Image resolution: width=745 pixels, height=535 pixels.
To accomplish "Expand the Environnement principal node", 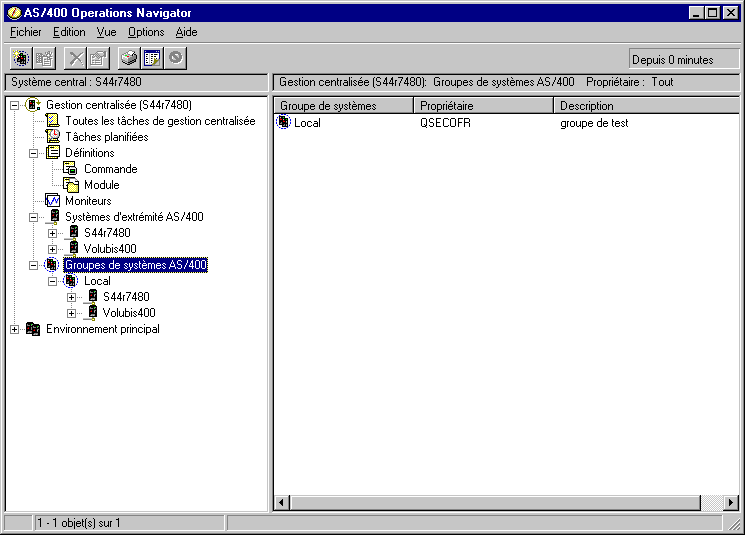I will (14, 329).
